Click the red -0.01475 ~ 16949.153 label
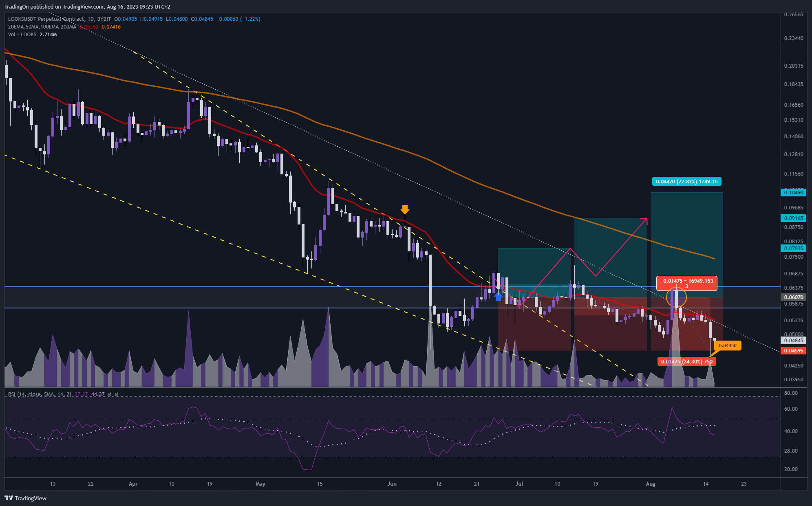 pos(687,283)
